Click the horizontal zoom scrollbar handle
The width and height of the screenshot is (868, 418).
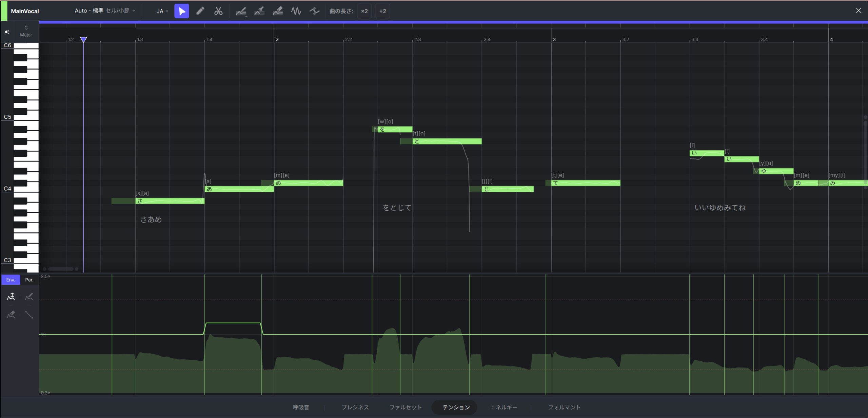[x=61, y=269]
